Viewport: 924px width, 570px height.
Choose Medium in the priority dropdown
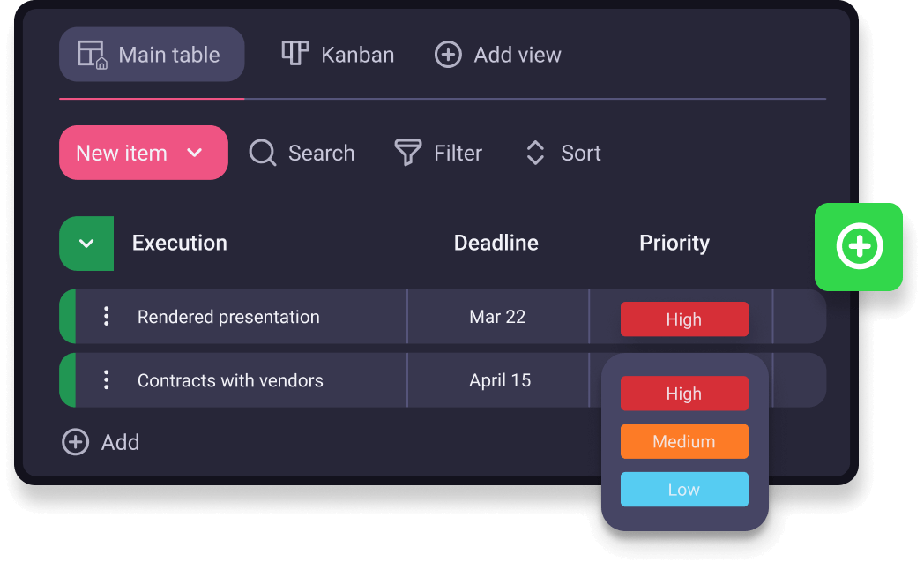pos(684,441)
